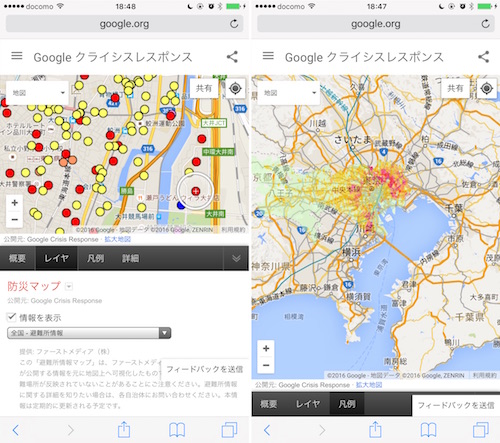Viewport: 500px width, 443px height.
Task: Open 詳細 tab on left screen
Action: pyautogui.click(x=130, y=258)
